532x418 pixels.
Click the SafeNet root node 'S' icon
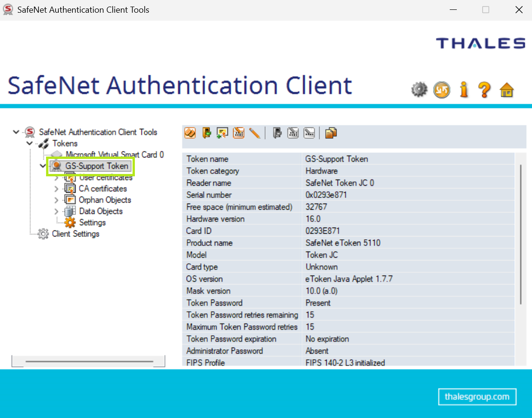point(30,132)
